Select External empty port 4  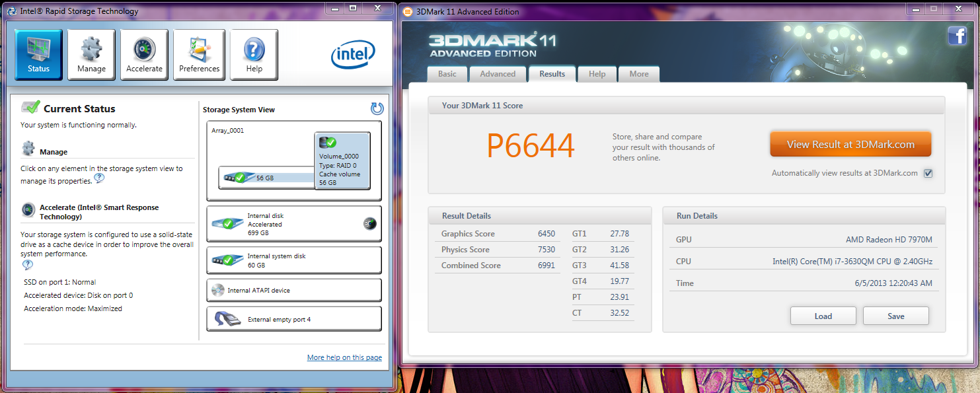click(x=294, y=319)
